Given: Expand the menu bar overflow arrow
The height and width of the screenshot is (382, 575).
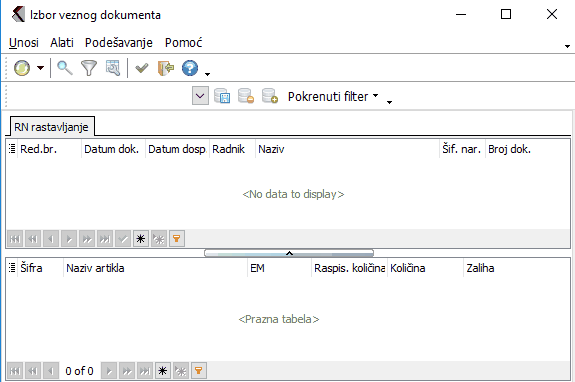Looking at the screenshot, I should pos(567,46).
